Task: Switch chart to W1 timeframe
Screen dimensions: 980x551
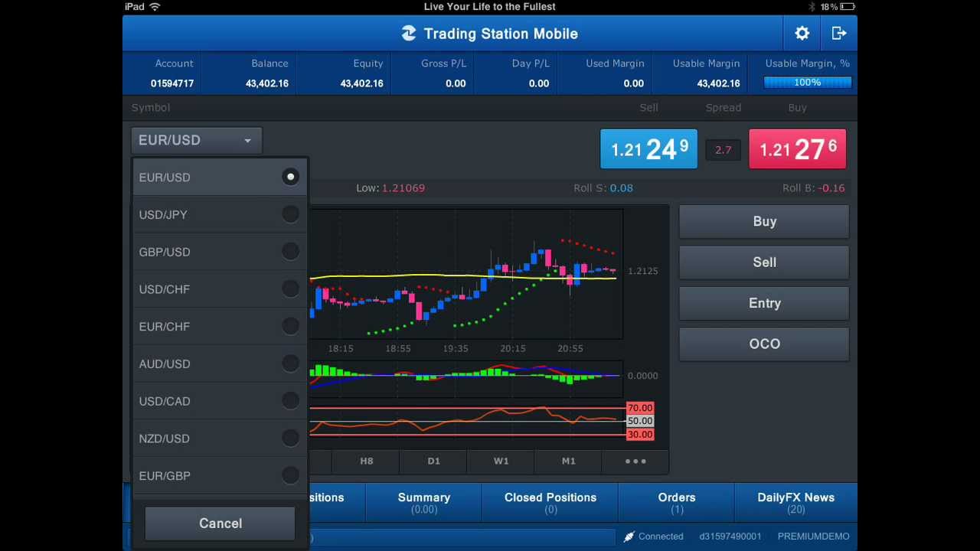Action: click(x=501, y=461)
